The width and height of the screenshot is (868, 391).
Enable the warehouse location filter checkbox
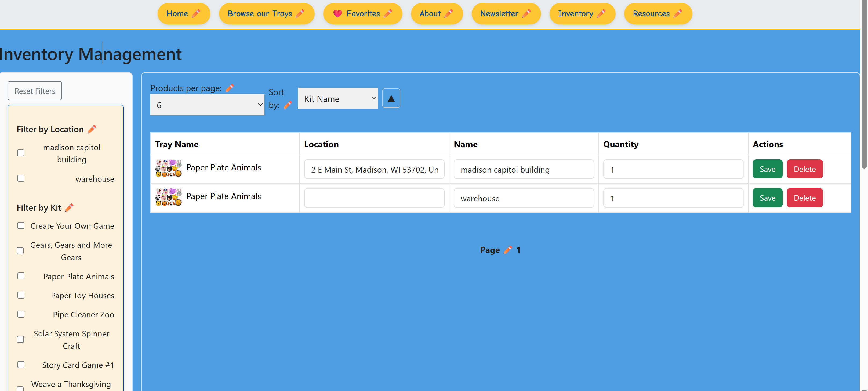click(21, 178)
